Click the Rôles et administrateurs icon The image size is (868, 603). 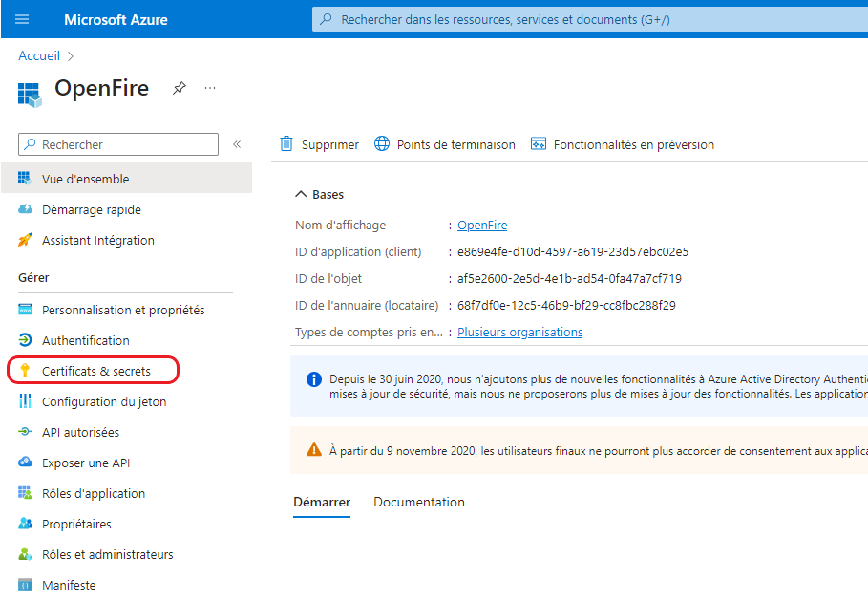pyautogui.click(x=25, y=553)
